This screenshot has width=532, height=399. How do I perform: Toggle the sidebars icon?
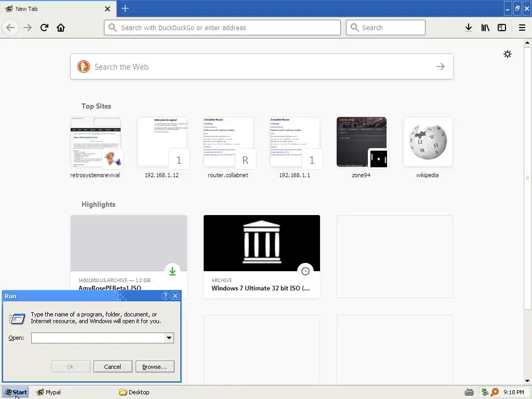tap(502, 28)
